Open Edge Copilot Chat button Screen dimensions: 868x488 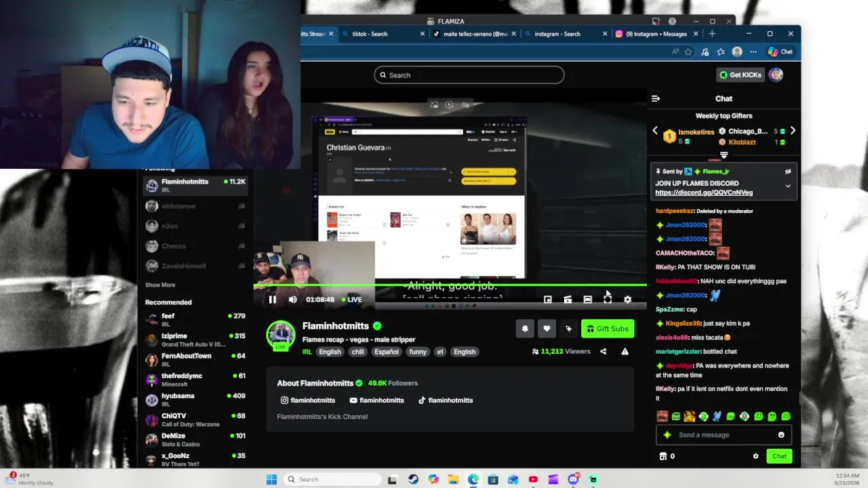781,52
